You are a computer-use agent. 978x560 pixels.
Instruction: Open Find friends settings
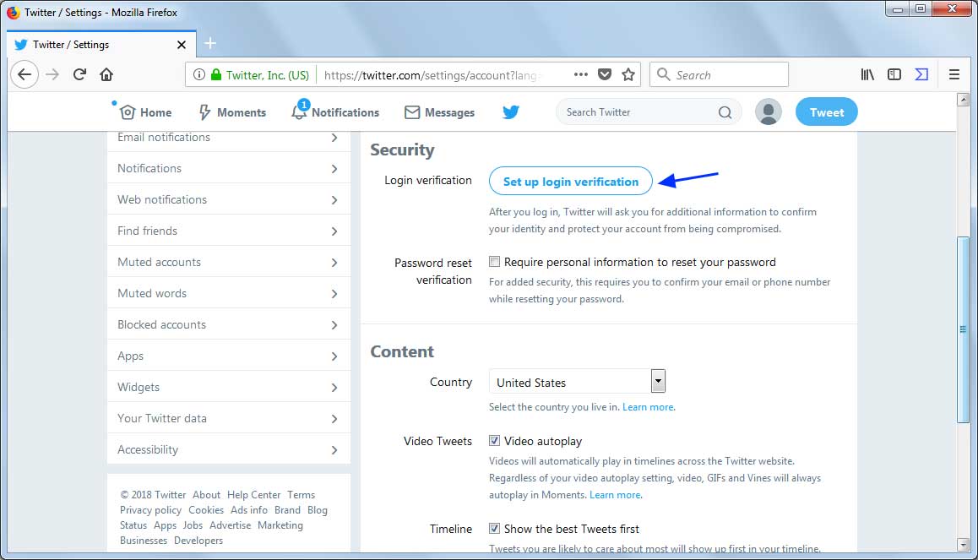click(x=228, y=230)
